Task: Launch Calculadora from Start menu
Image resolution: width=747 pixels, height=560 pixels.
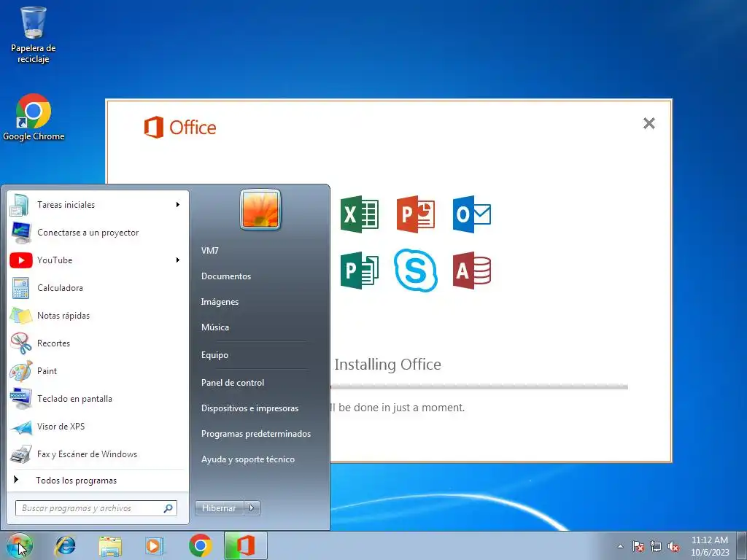Action: [x=98, y=287]
